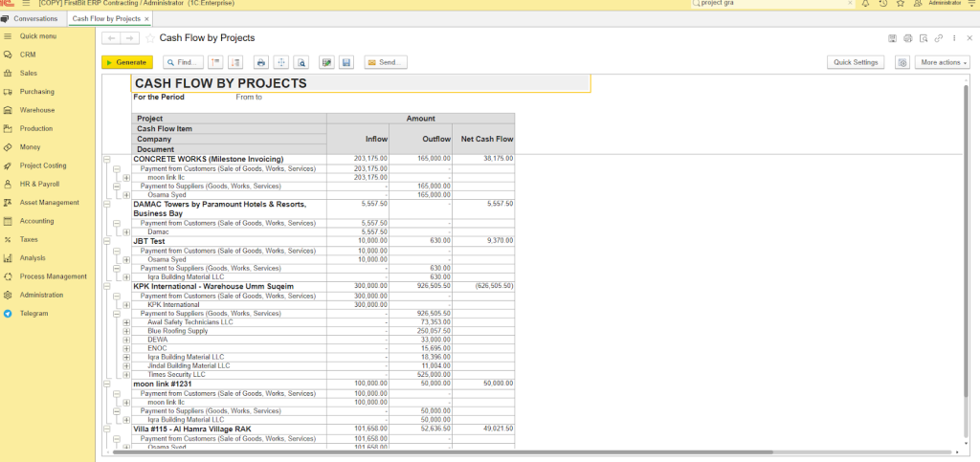Open the Money section
This screenshot has height=462, width=980.
pos(30,147)
